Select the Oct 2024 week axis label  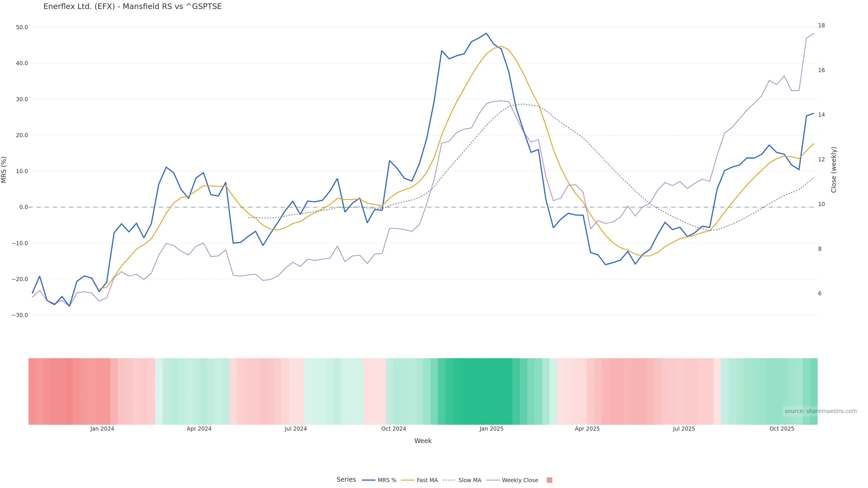click(394, 429)
